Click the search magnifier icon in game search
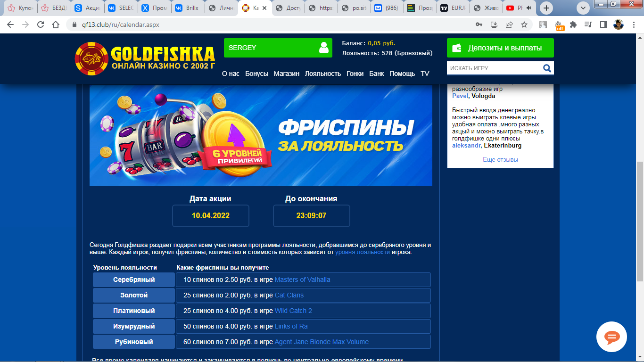Image resolution: width=644 pixels, height=362 pixels. (547, 68)
